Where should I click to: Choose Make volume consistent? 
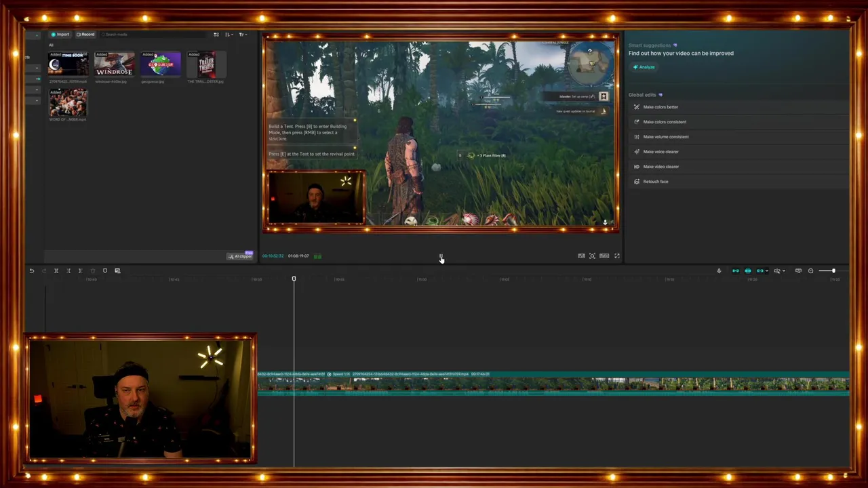737,137
